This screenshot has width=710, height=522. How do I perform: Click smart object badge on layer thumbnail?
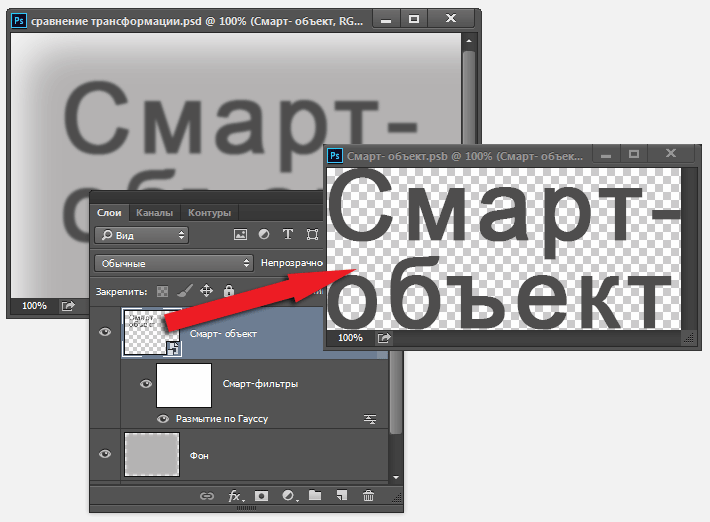(173, 348)
